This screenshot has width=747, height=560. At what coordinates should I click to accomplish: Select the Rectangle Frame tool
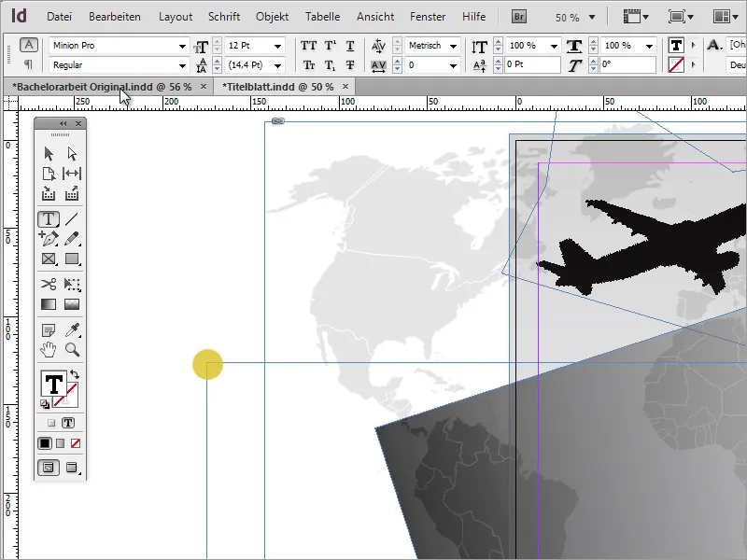tap(49, 259)
